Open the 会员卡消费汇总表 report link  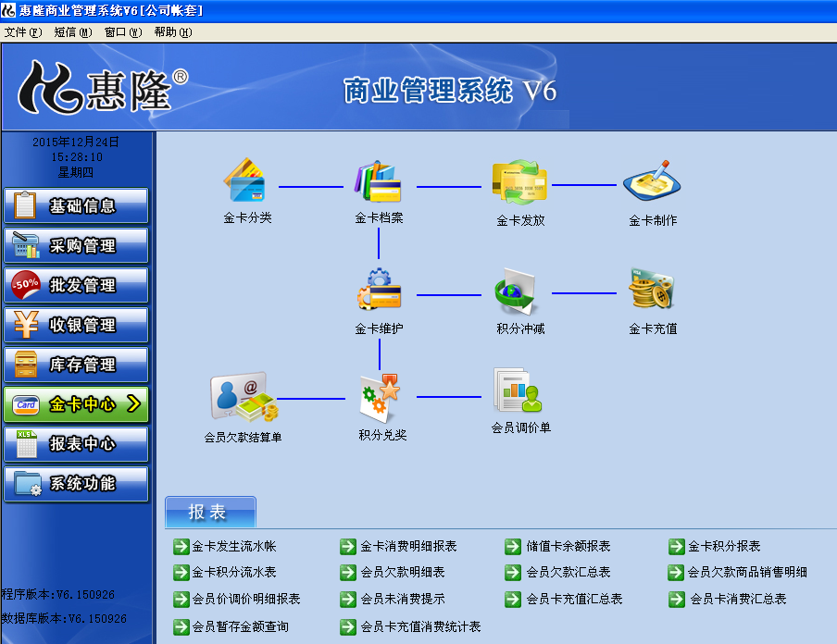tap(738, 600)
